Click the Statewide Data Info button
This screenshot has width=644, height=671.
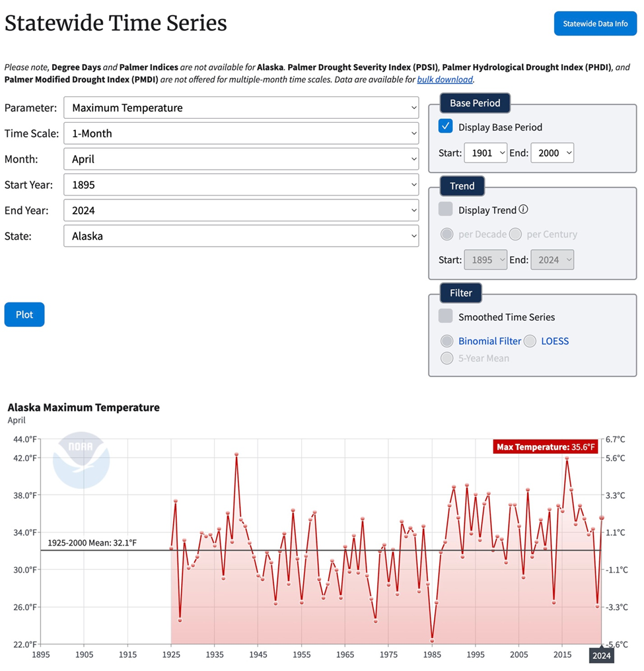[595, 24]
